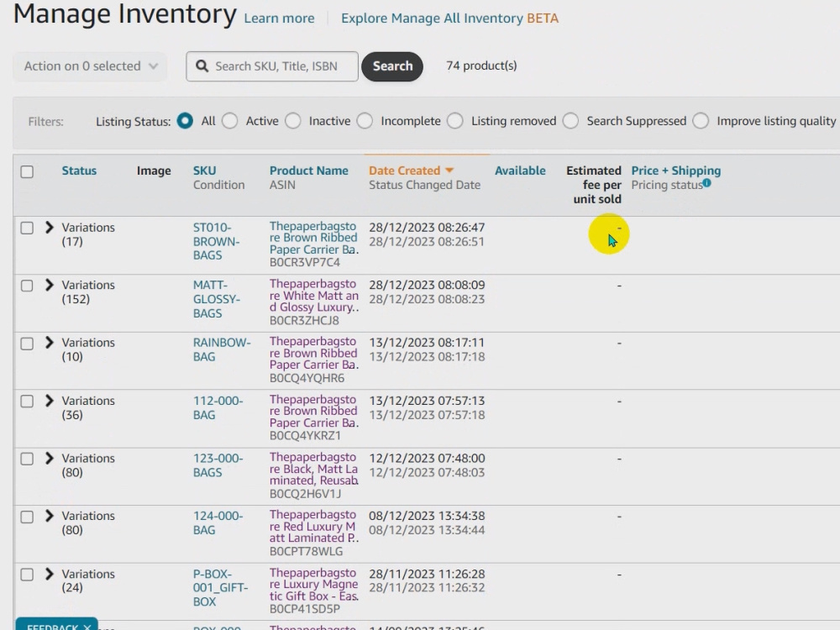
Task: Expand Variations (80) for 123-000-BAGS
Action: (x=50, y=458)
